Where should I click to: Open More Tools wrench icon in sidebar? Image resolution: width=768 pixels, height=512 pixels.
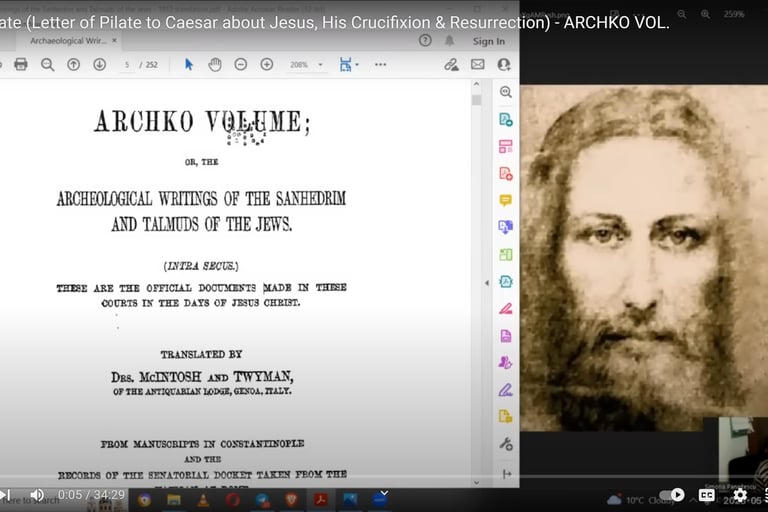(x=505, y=444)
